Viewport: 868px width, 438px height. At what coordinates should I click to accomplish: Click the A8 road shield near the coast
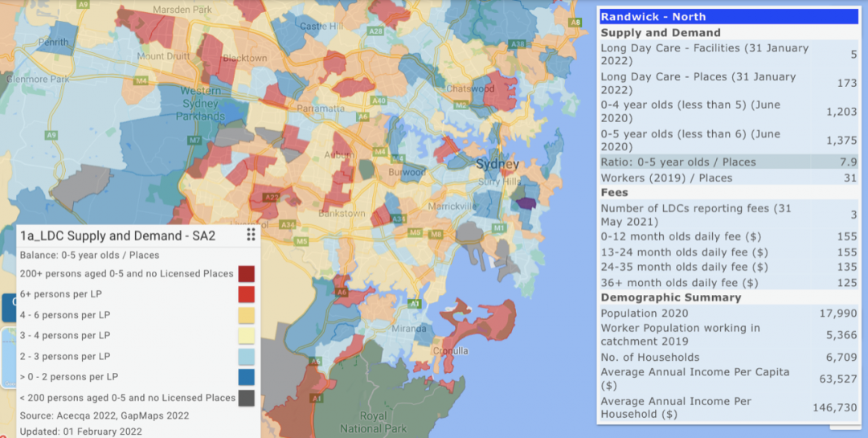(x=575, y=23)
